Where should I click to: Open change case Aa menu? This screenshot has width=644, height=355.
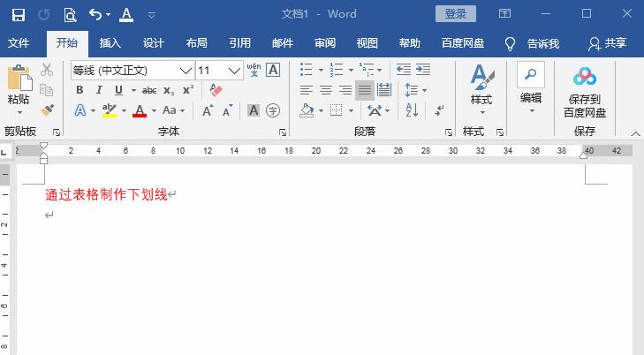[173, 110]
